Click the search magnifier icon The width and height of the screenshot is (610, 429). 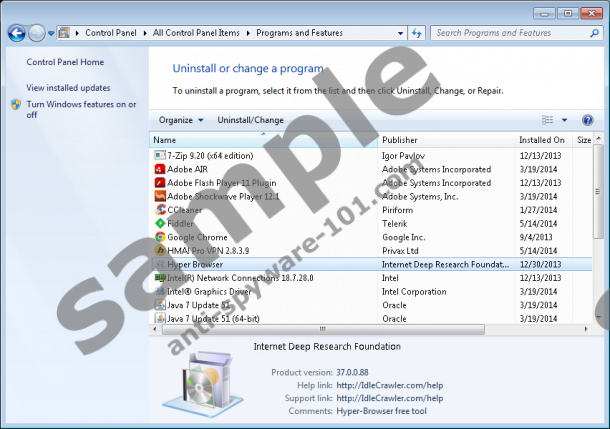[593, 33]
